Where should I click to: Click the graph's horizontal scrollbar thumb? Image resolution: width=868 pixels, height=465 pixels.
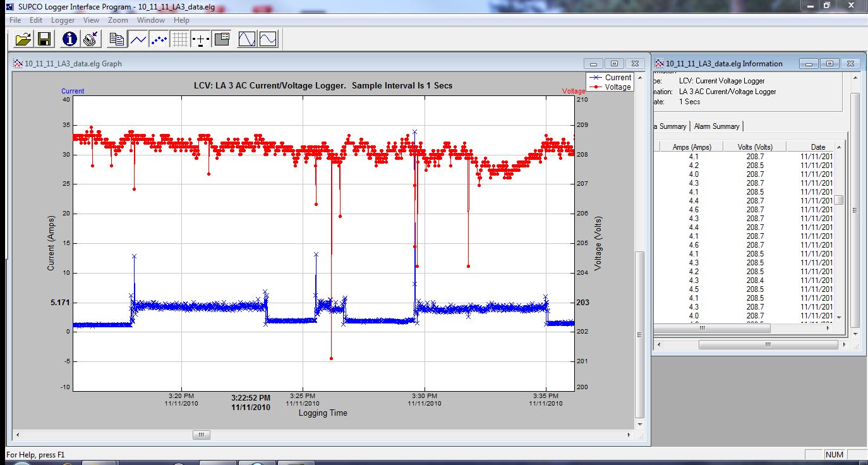[x=201, y=435]
